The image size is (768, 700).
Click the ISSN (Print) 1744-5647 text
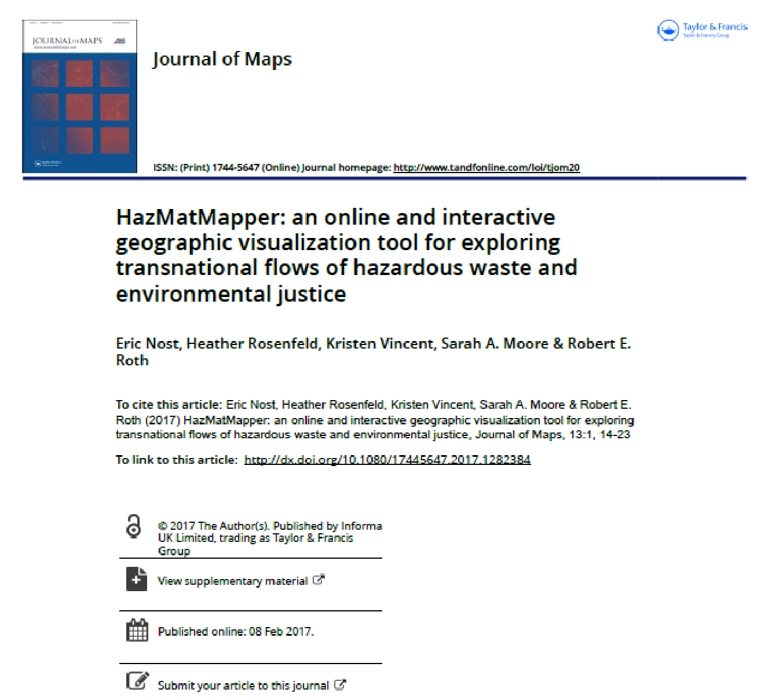[206, 167]
